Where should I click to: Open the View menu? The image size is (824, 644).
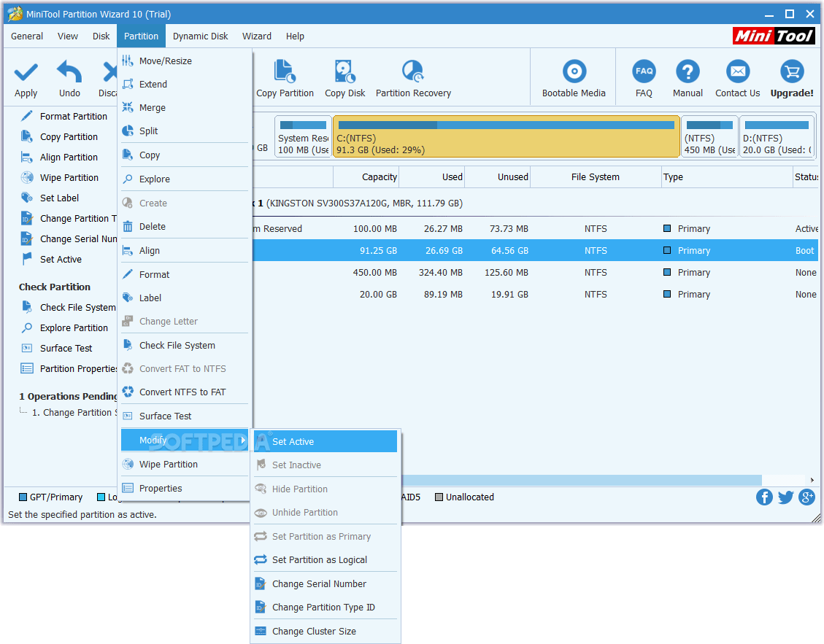[x=68, y=36]
